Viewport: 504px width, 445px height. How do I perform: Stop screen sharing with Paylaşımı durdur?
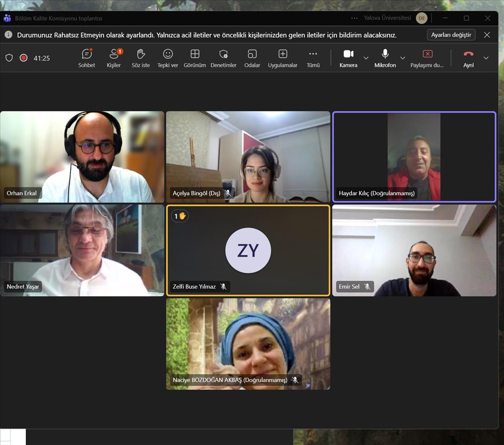tap(427, 57)
